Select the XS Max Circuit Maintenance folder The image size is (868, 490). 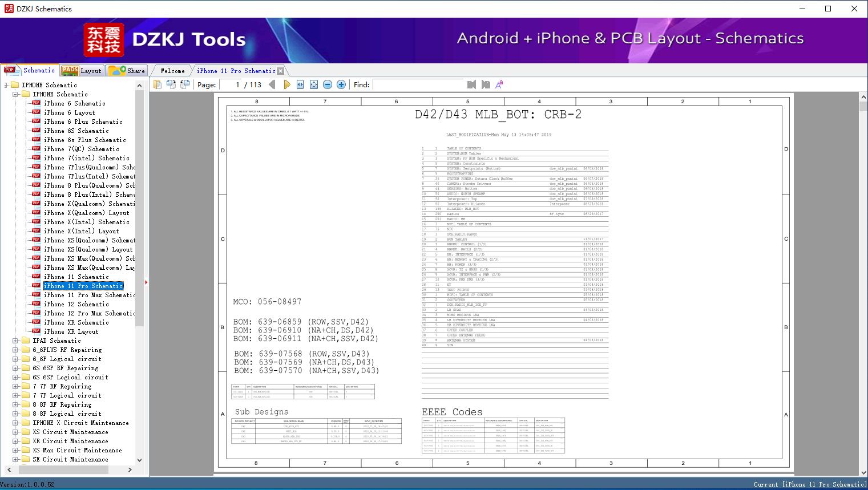point(78,450)
